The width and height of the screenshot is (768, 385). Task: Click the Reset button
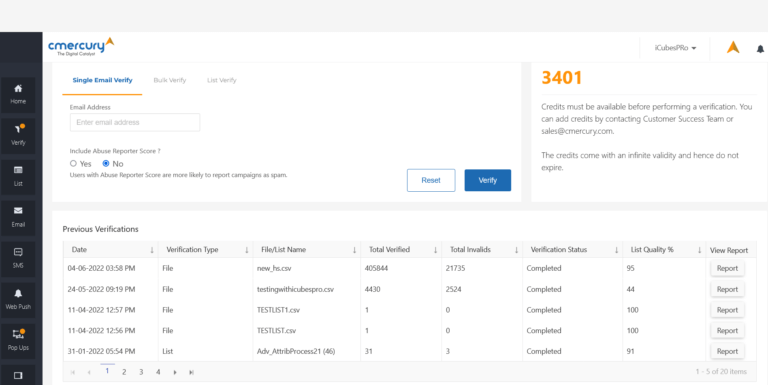(431, 180)
